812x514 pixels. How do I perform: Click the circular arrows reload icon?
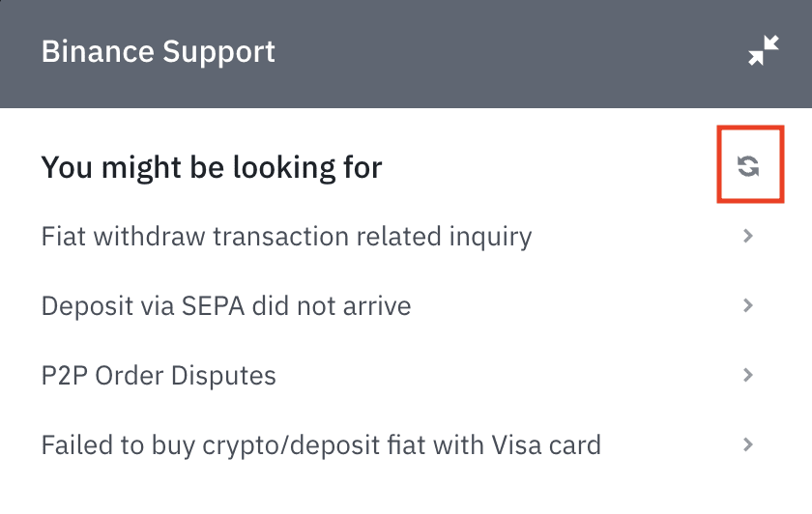(748, 166)
